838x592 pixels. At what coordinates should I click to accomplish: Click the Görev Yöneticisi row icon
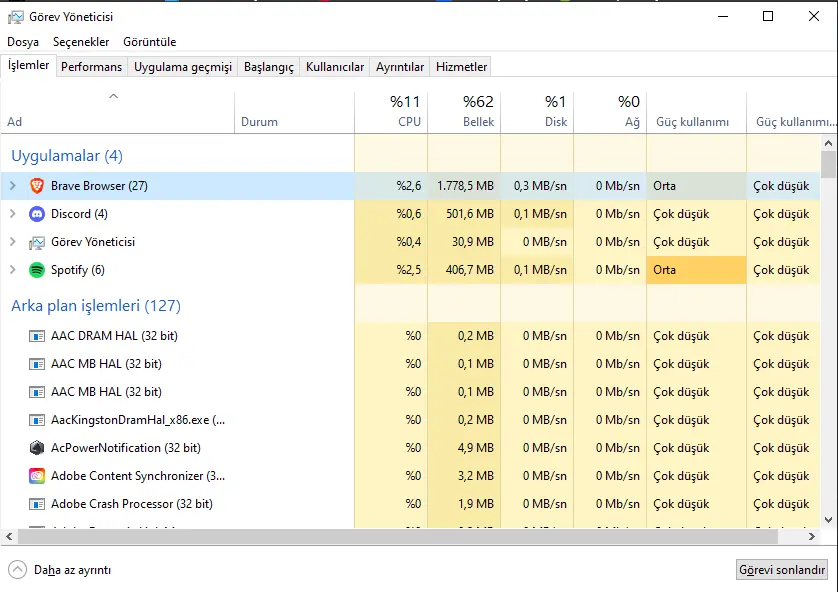(x=37, y=243)
